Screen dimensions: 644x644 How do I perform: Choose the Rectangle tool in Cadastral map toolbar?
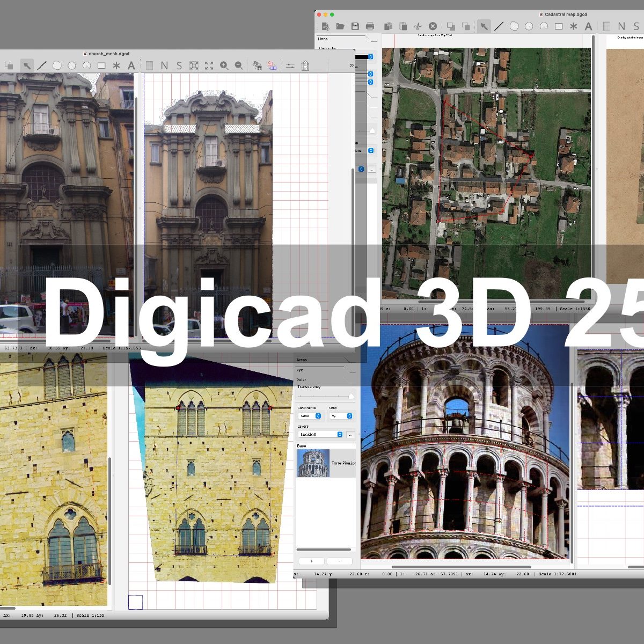(559, 26)
